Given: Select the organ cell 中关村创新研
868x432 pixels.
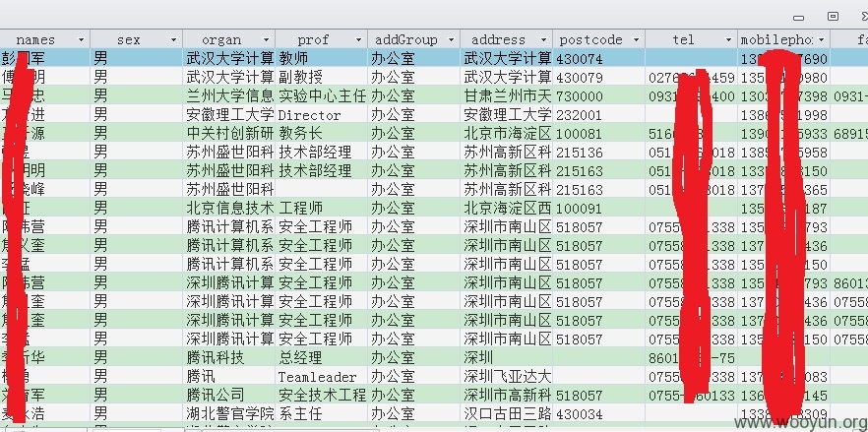Looking at the screenshot, I should point(228,133).
